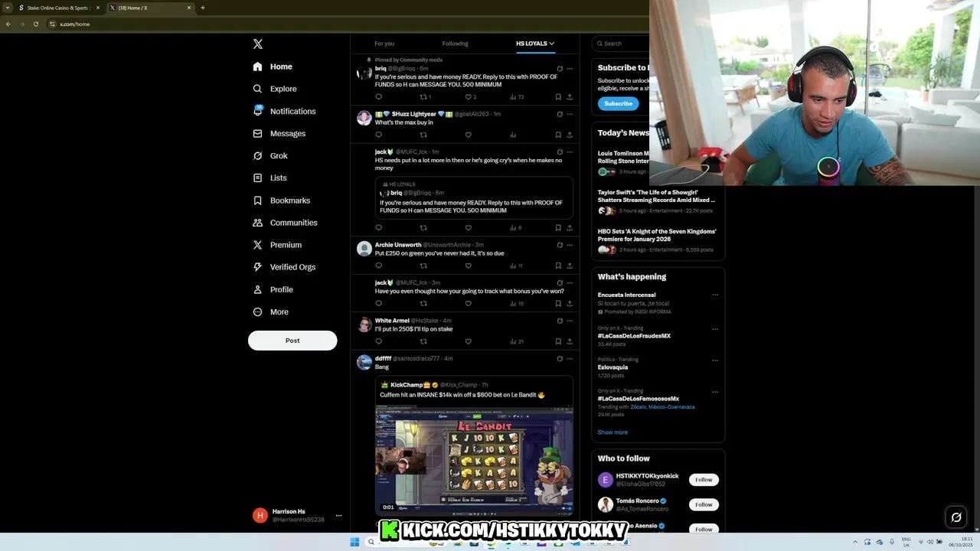Open more options on White Armel's post
980x551 pixels.
coord(570,321)
